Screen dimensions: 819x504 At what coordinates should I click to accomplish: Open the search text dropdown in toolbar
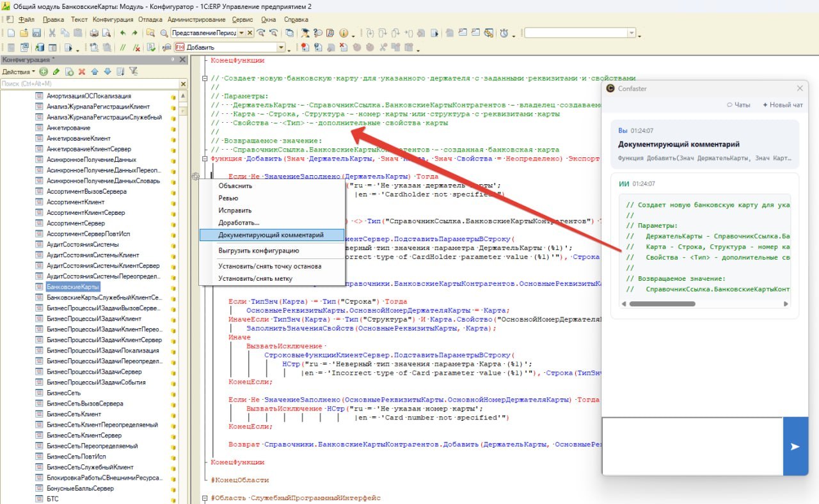point(241,33)
